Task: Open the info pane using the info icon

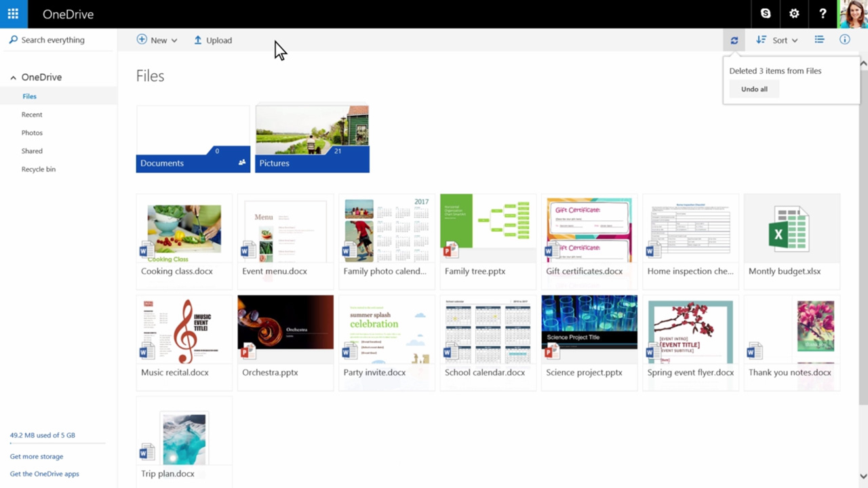Action: point(844,39)
